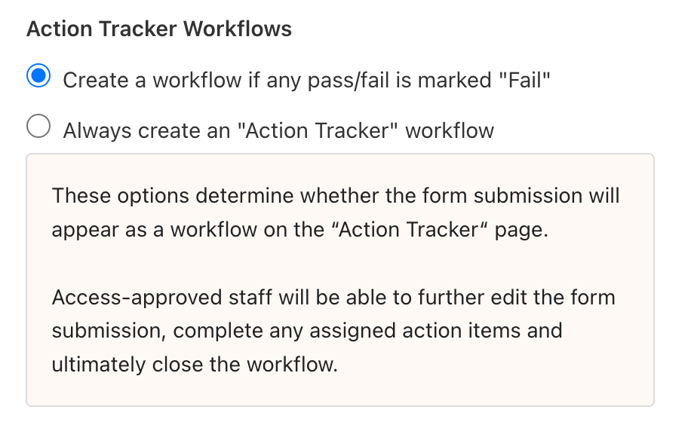Image resolution: width=688 pixels, height=425 pixels.
Task: Click the "These options determine whether" text line
Action: (335, 195)
